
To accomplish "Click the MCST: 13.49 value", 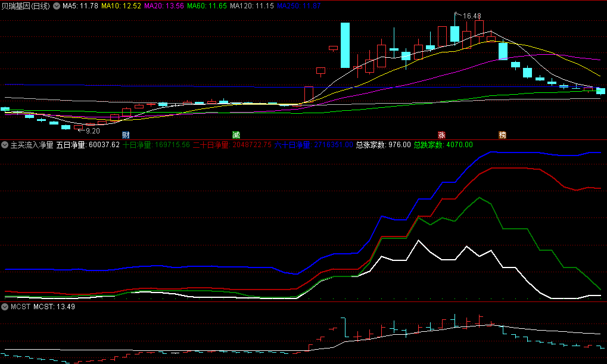I will (54, 307).
